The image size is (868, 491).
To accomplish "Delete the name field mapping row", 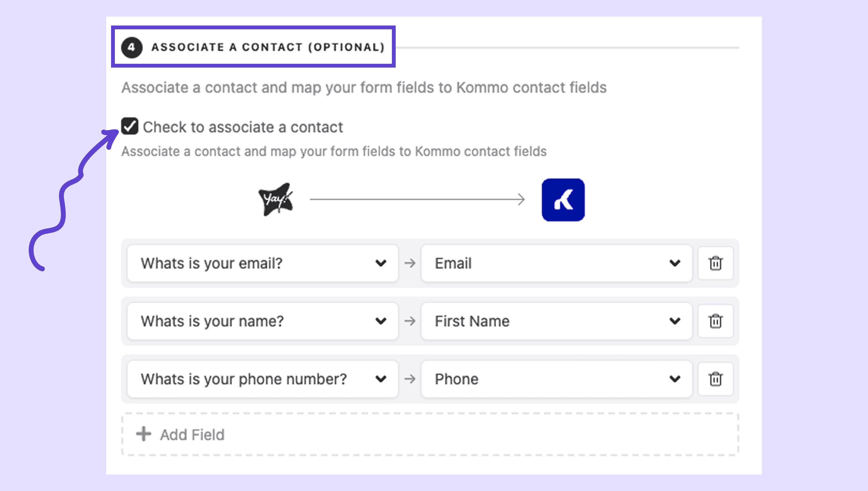I will 715,321.
